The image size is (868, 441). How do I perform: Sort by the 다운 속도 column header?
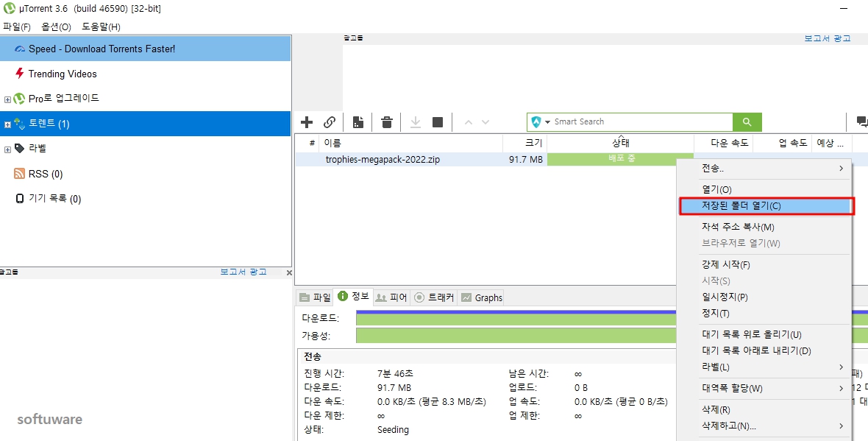click(724, 143)
